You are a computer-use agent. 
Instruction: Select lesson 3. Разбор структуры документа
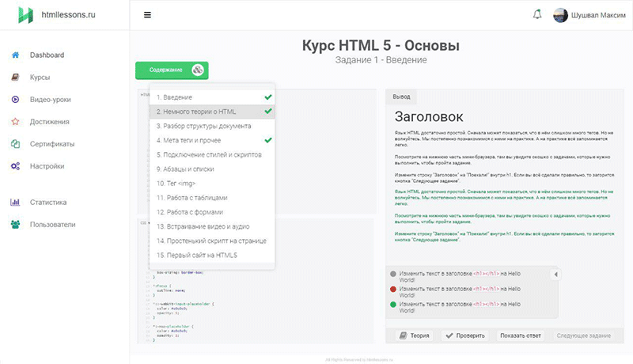(212, 126)
